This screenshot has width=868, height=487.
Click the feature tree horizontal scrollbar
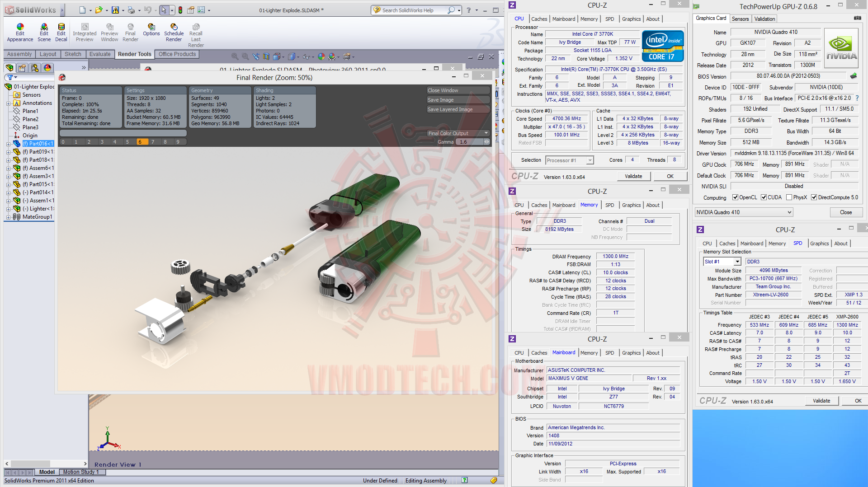point(46,464)
